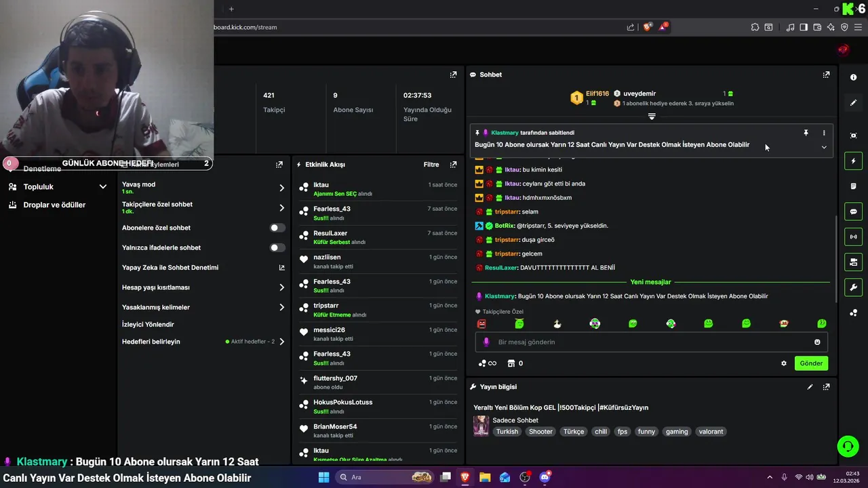
Task: Open the browser extensions puzzle icon
Action: click(755, 27)
